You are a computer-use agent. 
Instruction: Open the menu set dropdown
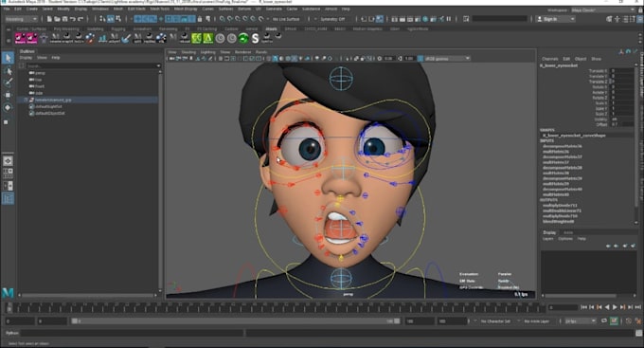21,19
